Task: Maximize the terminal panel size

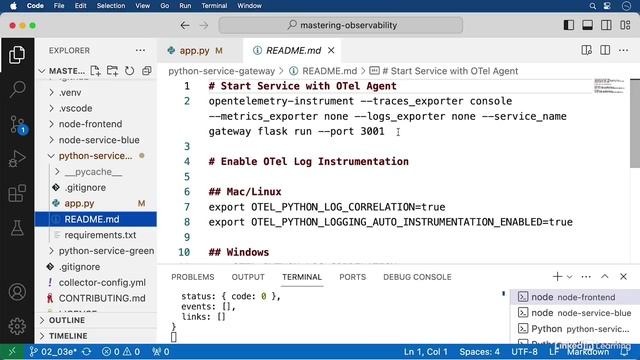Action: pyautogui.click(x=604, y=276)
